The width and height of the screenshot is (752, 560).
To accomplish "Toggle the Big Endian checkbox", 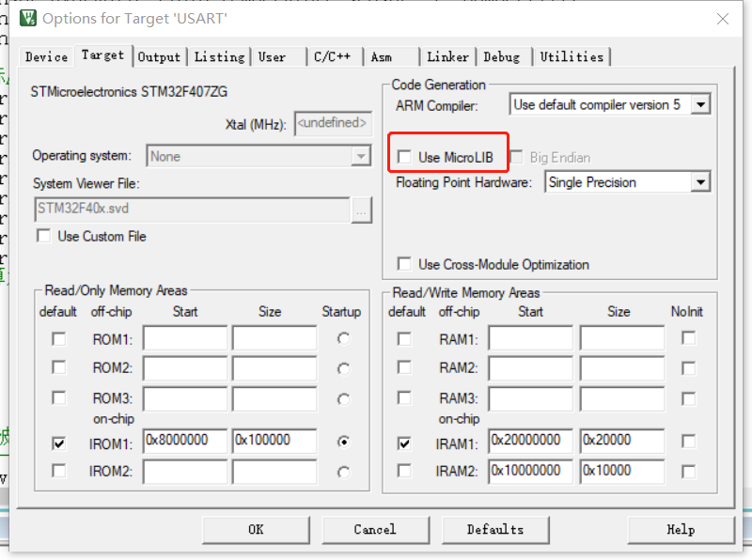I will coord(516,157).
